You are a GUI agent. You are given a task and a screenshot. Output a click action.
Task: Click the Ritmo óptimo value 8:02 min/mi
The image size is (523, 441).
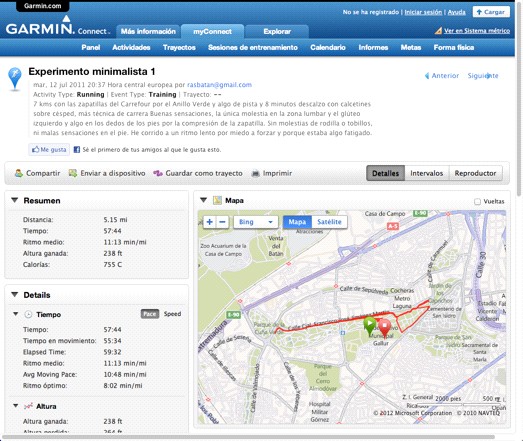123,386
